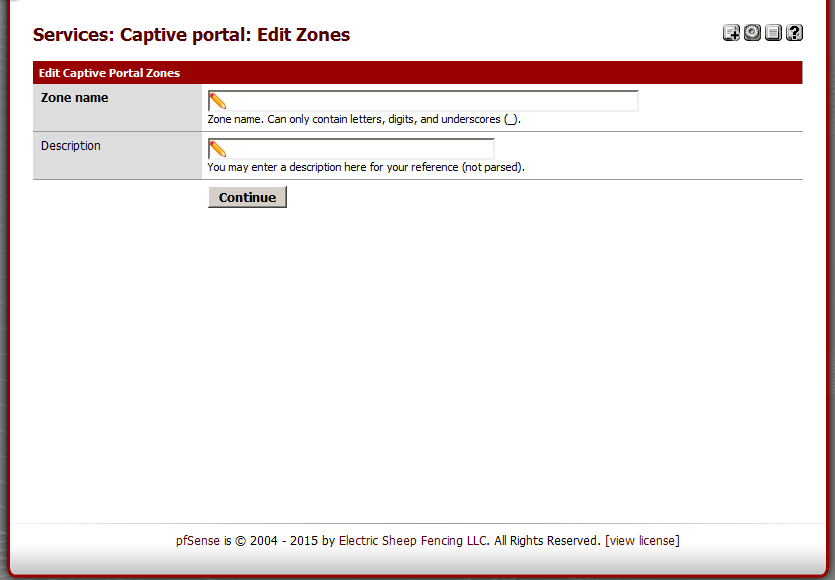This screenshot has height=580, width=835.
Task: Click the pencil icon in Zone name field
Action: [217, 101]
